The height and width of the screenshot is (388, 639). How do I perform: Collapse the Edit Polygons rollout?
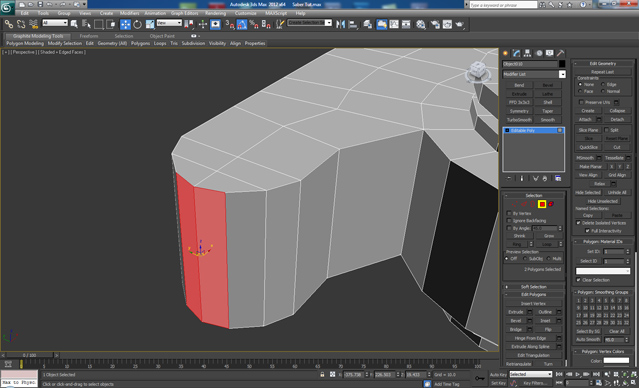pos(533,295)
